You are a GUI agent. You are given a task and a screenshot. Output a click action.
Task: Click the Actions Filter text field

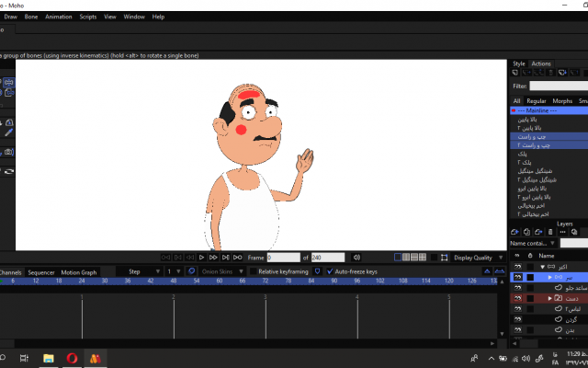pos(559,86)
